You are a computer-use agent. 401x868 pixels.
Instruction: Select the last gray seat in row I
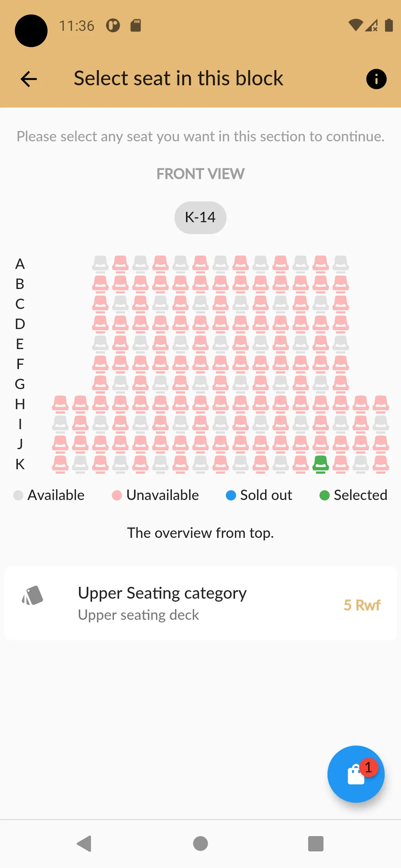(x=381, y=424)
